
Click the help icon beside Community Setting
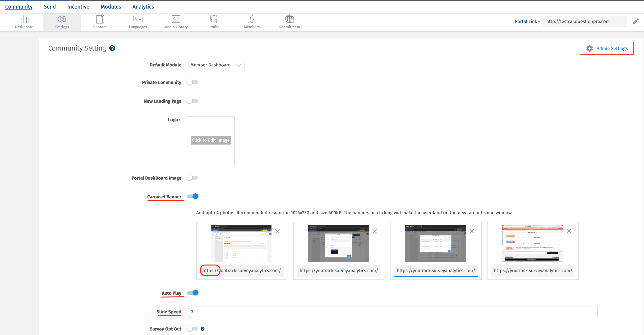pos(112,48)
